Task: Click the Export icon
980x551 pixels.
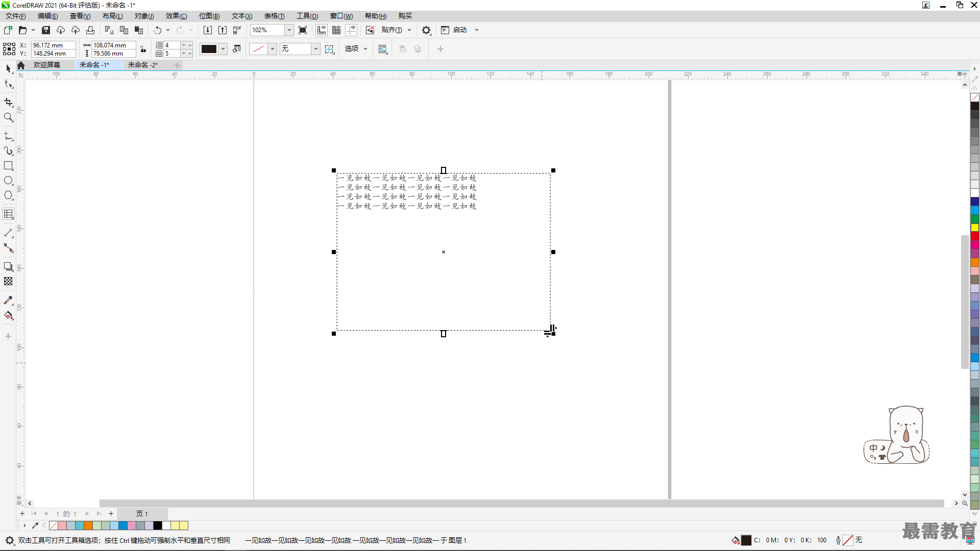Action: pos(223,30)
